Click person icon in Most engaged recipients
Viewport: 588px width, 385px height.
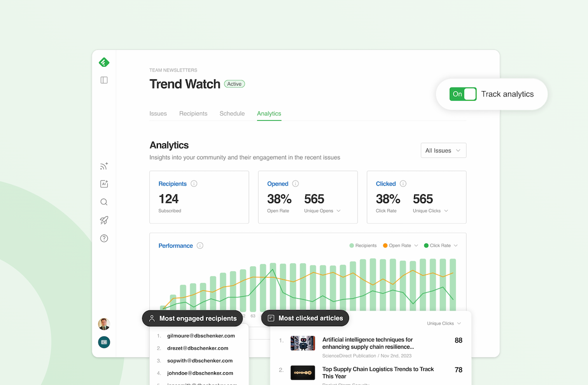tap(152, 318)
